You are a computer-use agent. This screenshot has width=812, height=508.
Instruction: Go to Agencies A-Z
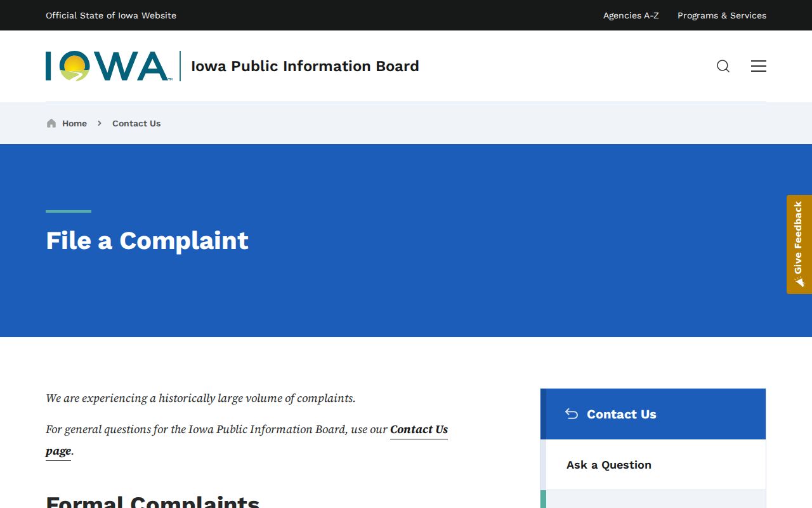coord(631,15)
